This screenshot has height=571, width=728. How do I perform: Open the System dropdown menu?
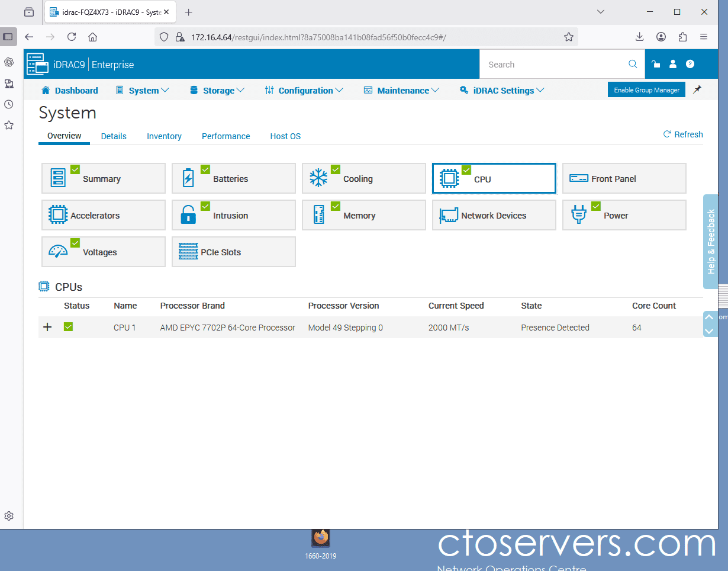pos(142,90)
